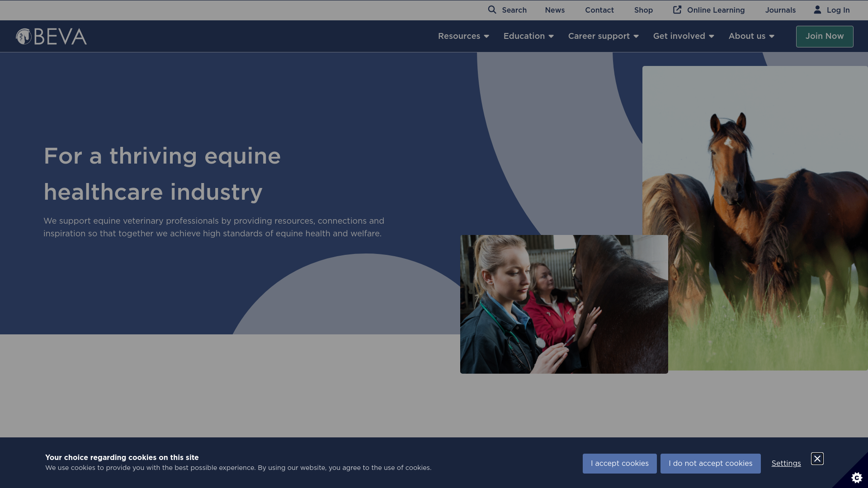
Task: Click I do not accept cookies
Action: pos(710,464)
